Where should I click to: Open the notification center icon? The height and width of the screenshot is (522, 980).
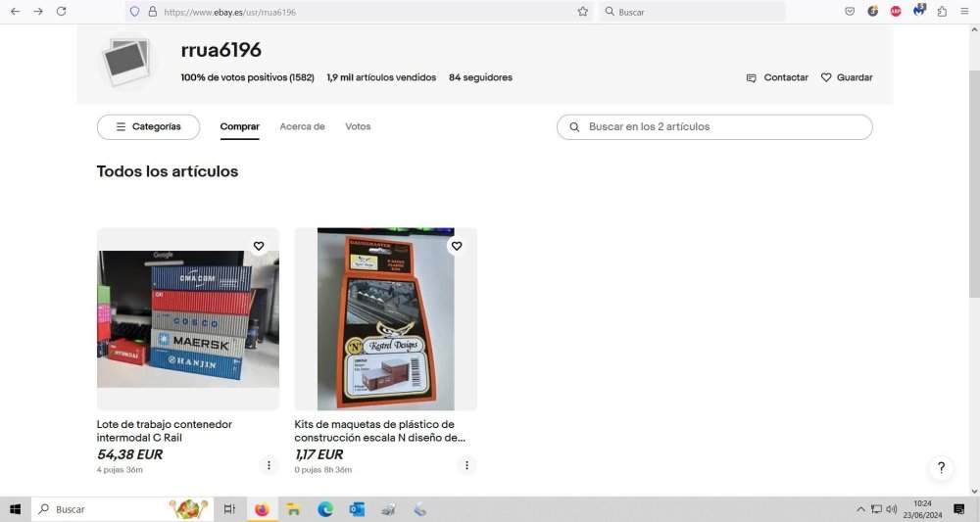point(959,509)
